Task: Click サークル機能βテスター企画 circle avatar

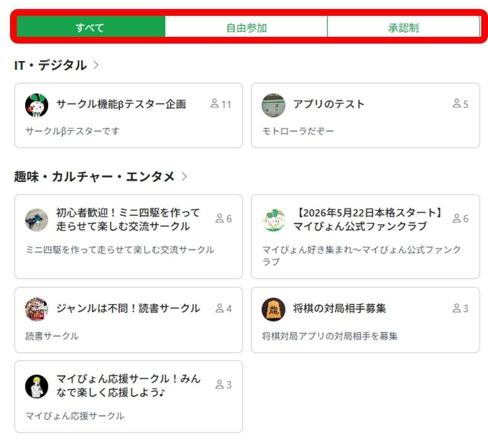Action: click(x=36, y=105)
